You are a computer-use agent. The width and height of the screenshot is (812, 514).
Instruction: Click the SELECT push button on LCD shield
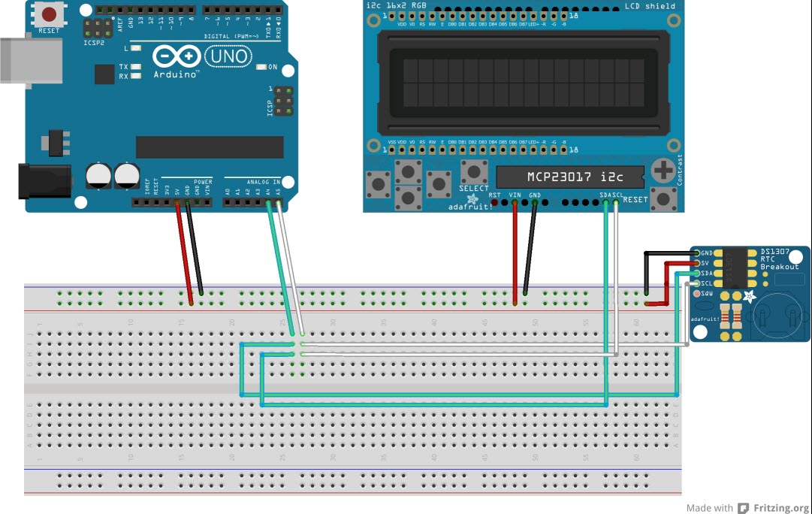(474, 172)
